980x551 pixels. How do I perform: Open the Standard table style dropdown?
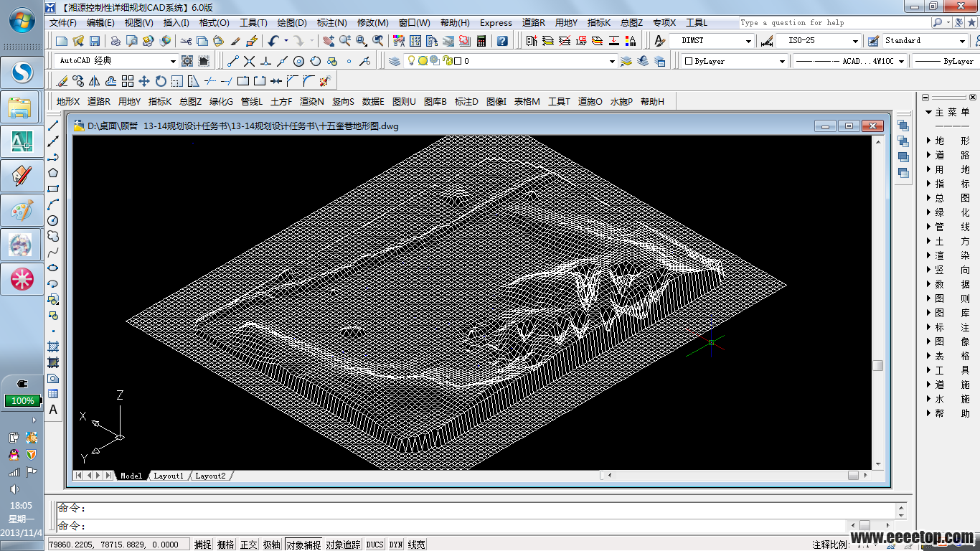coord(963,41)
